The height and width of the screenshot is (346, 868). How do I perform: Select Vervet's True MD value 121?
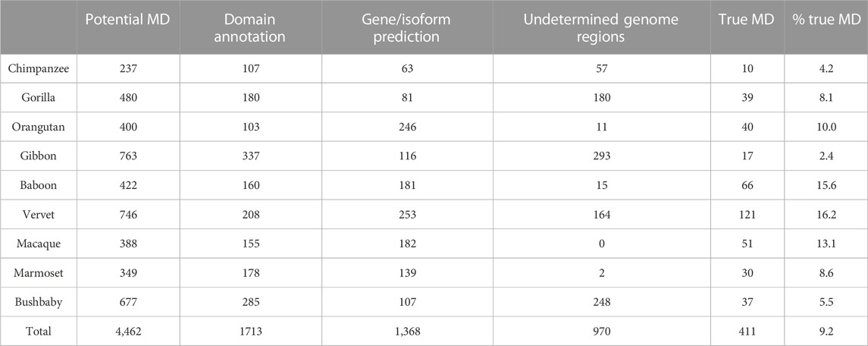pos(746,215)
